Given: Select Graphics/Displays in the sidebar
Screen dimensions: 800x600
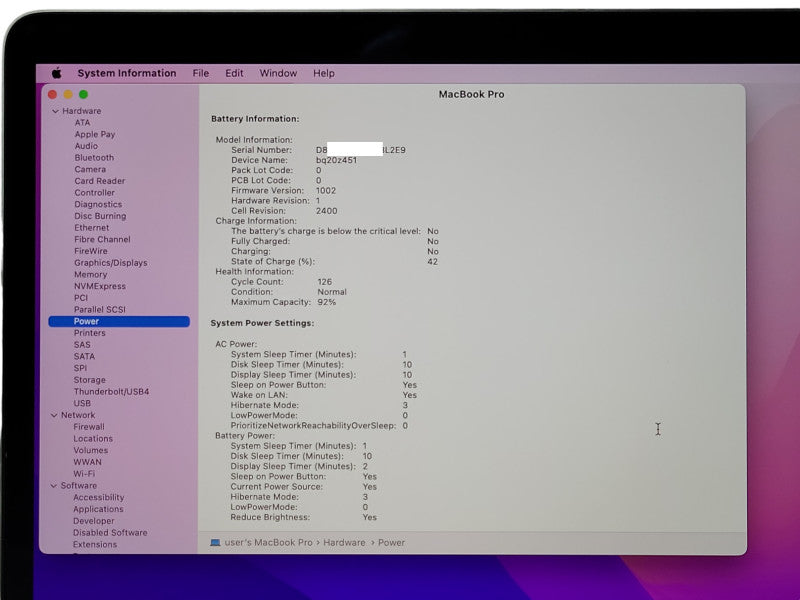Looking at the screenshot, I should (111, 263).
